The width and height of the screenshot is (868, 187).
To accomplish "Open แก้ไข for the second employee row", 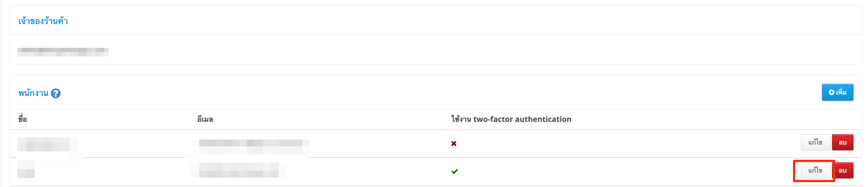I will click(x=815, y=170).
